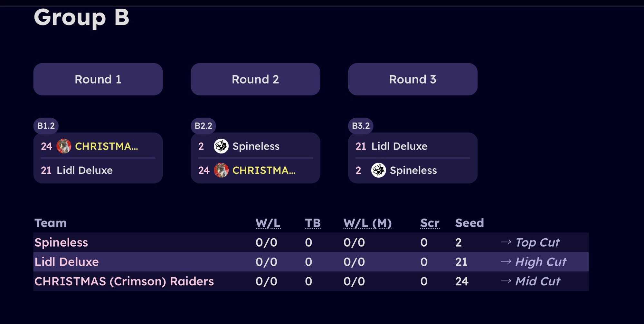This screenshot has height=324, width=644.
Task: Open the B3.2 match badge
Action: [x=361, y=126]
